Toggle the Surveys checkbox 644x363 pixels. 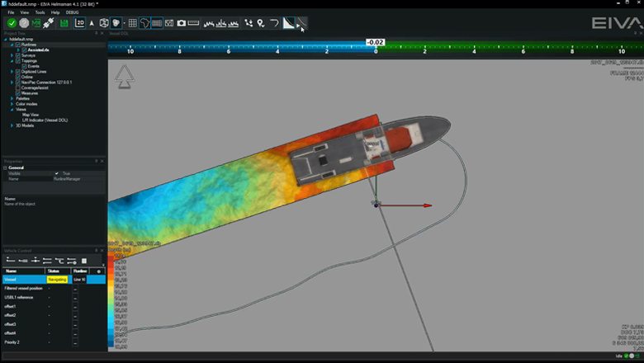tap(17, 55)
